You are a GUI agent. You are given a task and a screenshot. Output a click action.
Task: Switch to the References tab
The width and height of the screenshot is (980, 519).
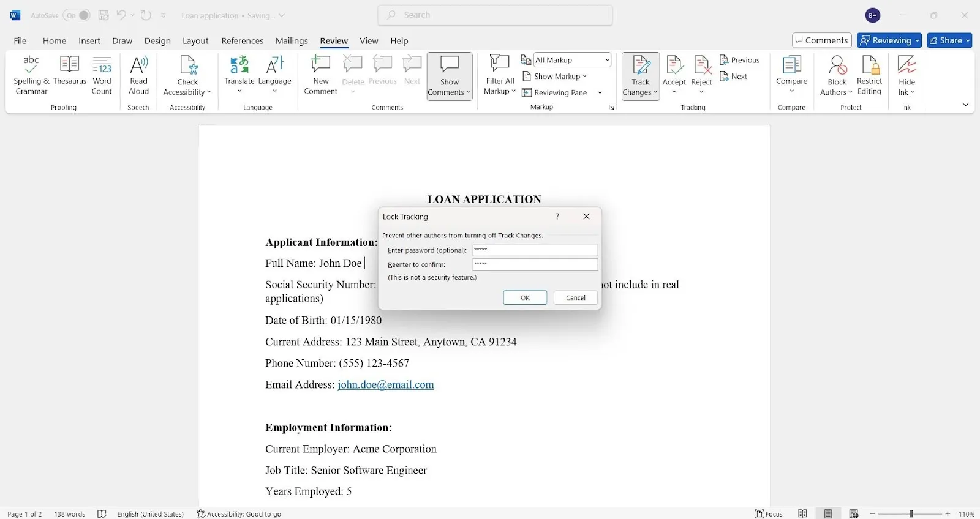pos(243,40)
